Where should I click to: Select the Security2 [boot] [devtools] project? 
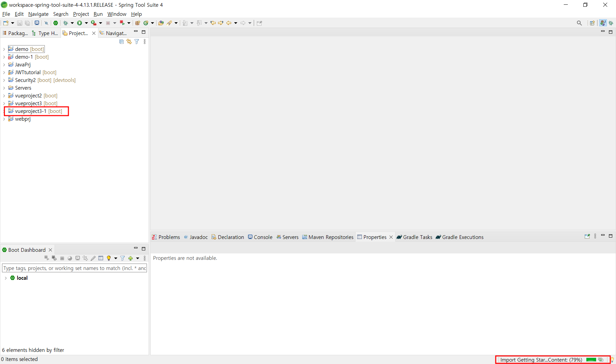click(x=42, y=80)
